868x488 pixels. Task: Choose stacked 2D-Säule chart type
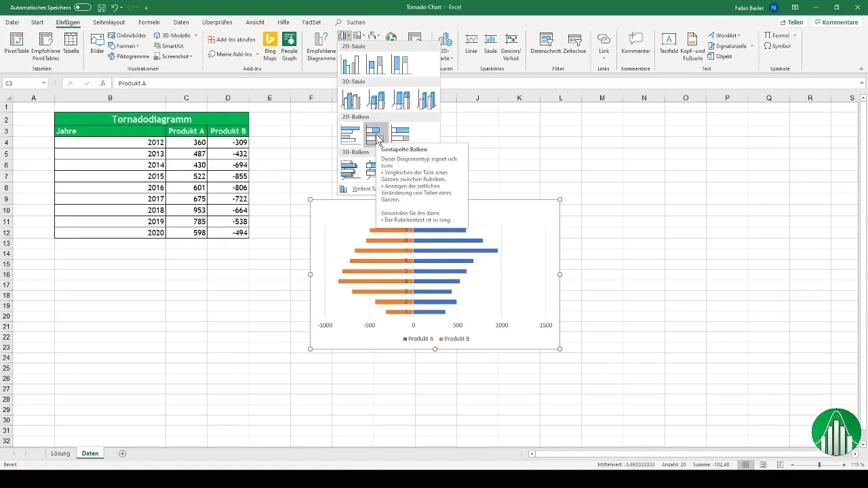click(376, 65)
